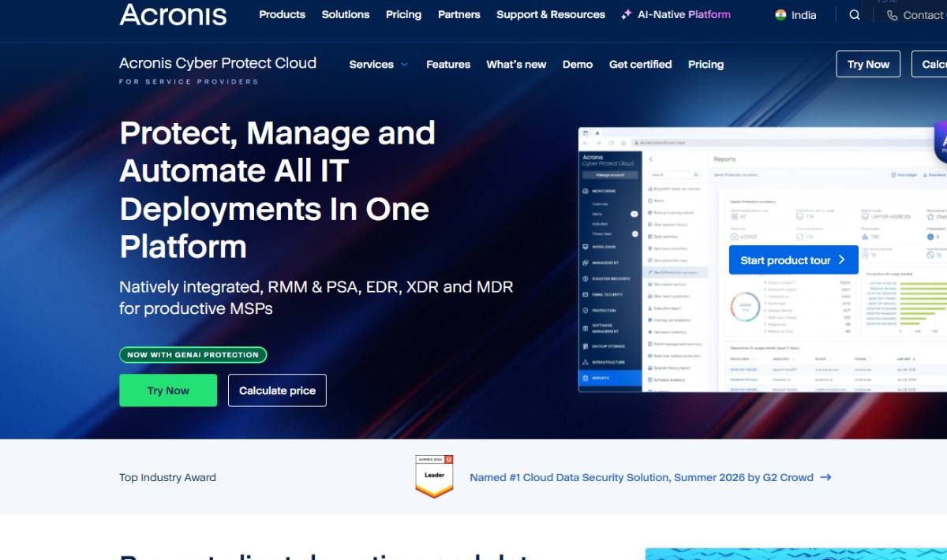Open the Solutions menu
This screenshot has width=947, height=560.
pyautogui.click(x=346, y=14)
